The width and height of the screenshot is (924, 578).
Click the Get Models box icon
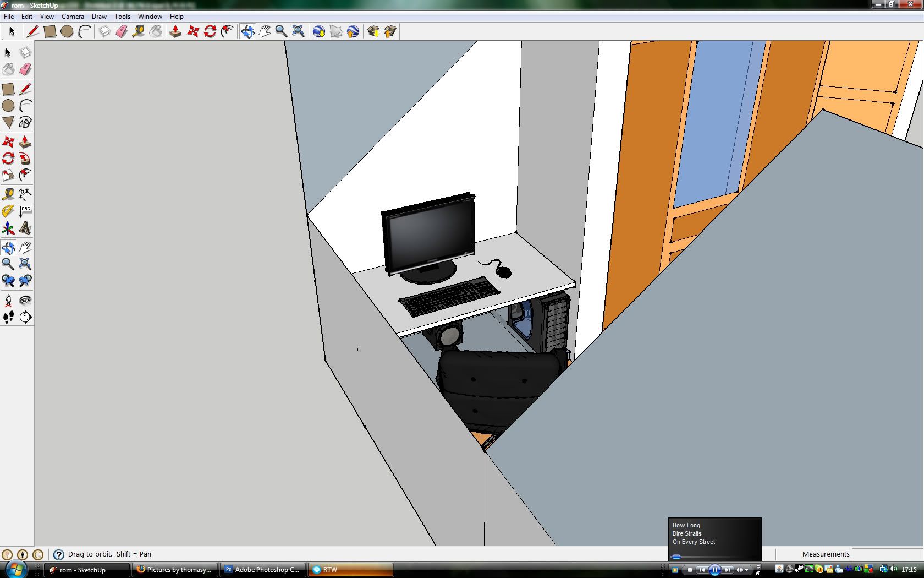coord(373,31)
